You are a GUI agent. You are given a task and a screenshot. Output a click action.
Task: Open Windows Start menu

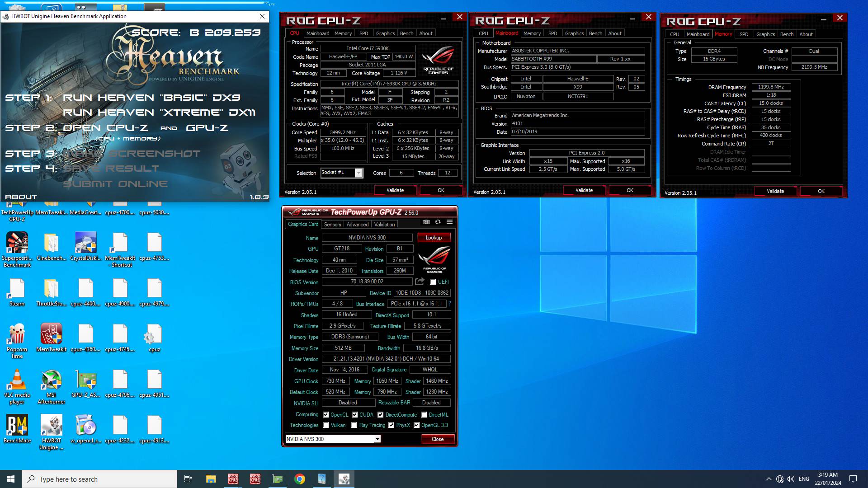tap(11, 479)
